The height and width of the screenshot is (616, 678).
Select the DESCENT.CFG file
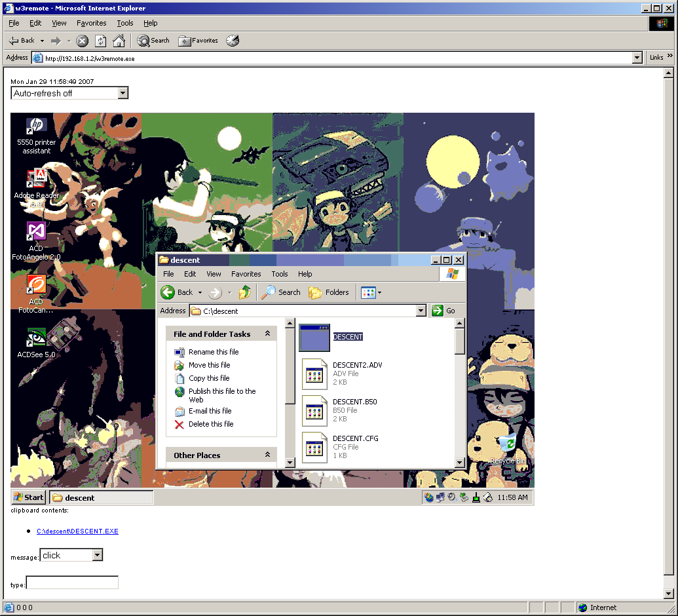(340, 448)
